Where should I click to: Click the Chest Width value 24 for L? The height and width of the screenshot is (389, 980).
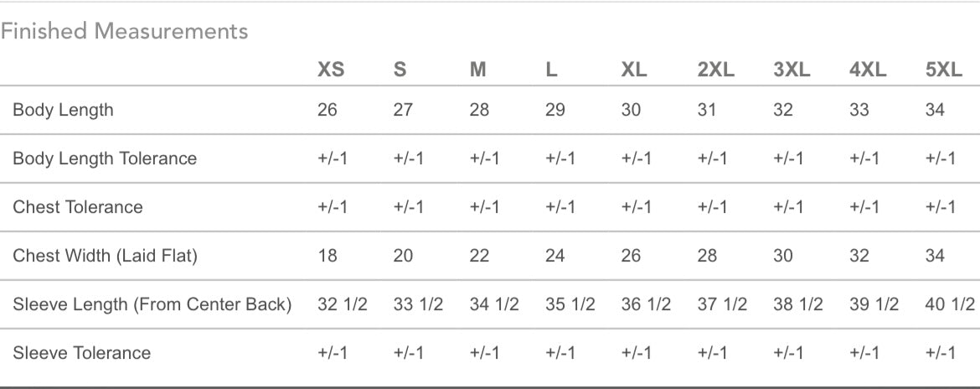click(x=555, y=256)
